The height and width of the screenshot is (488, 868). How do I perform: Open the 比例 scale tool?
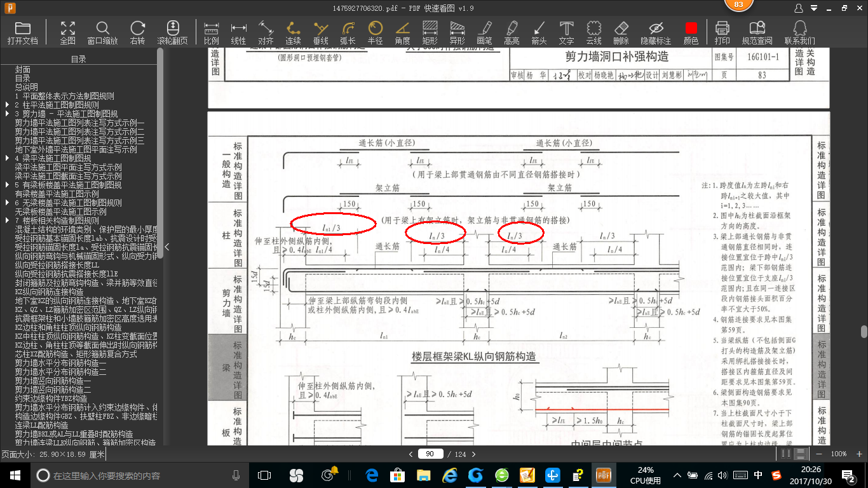coord(211,32)
